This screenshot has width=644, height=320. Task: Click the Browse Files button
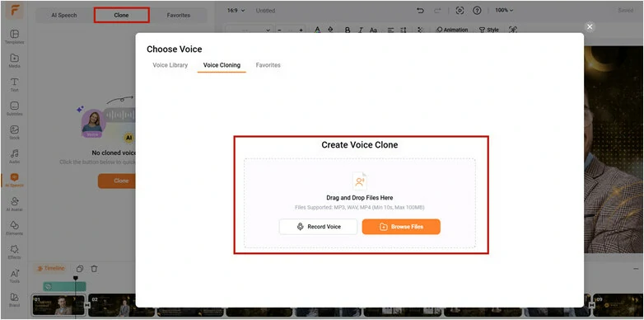[x=401, y=227]
